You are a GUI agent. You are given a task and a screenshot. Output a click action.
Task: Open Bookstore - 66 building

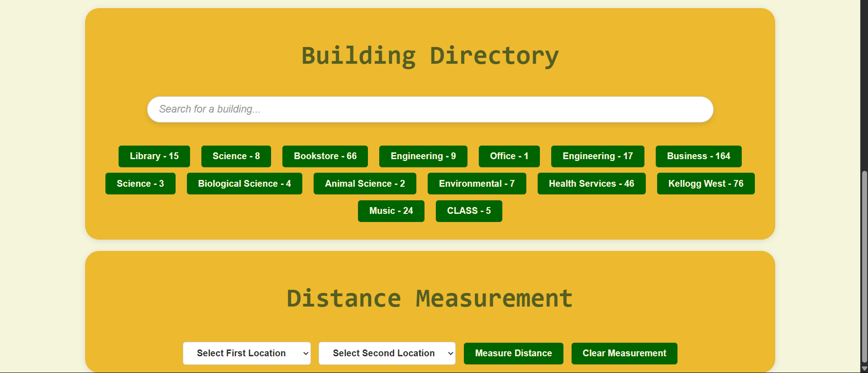tap(325, 156)
